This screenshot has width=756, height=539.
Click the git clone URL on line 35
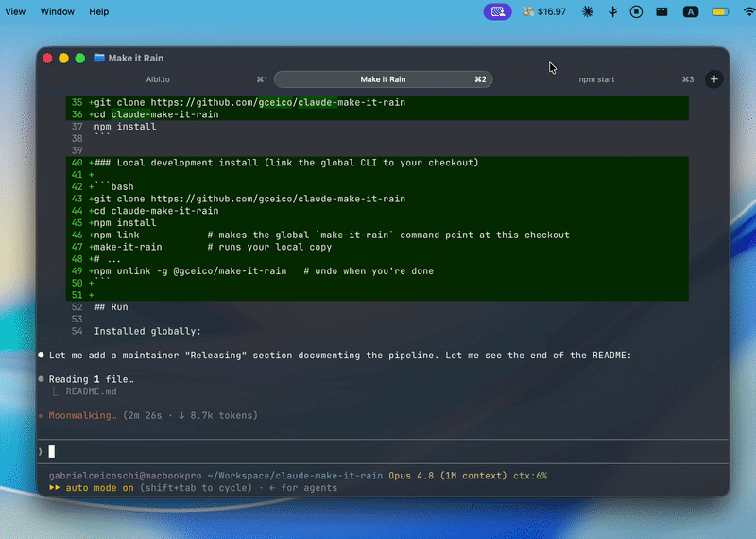point(278,102)
